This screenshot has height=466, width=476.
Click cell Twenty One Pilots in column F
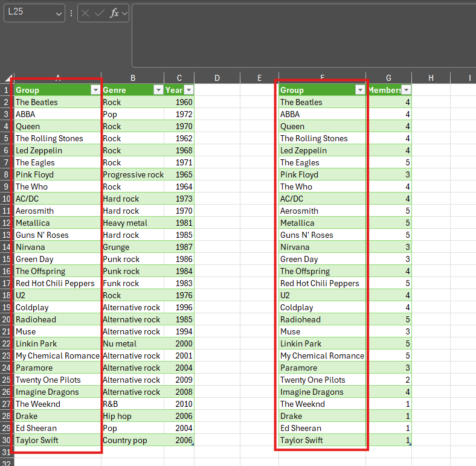[x=322, y=380]
